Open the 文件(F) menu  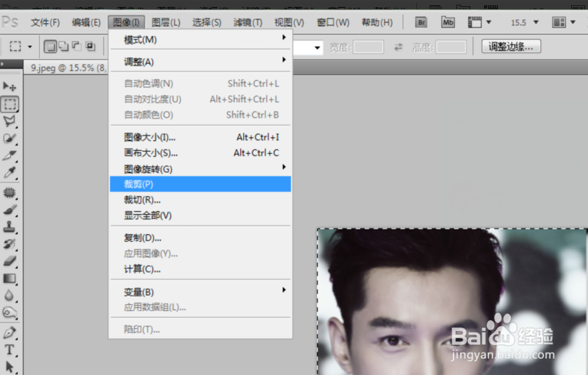[45, 22]
